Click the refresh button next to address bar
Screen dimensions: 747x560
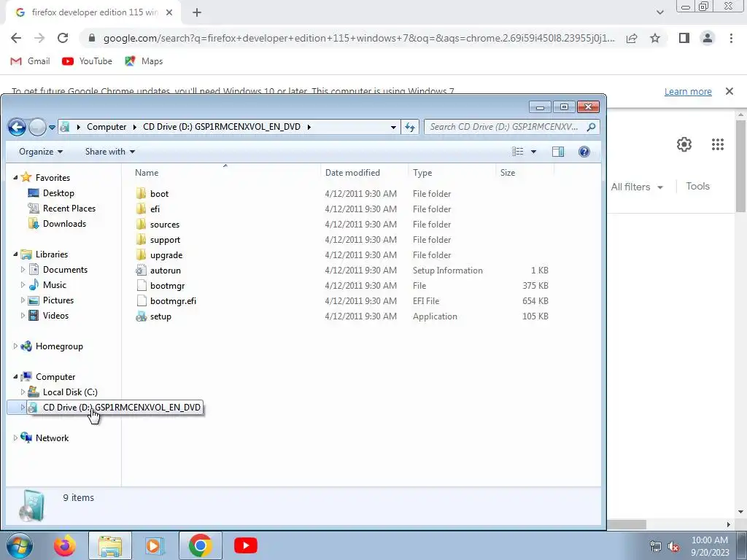point(410,127)
